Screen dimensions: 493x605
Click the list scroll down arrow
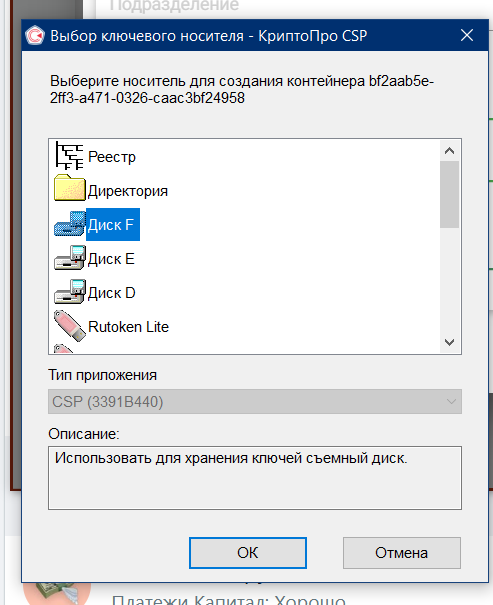coord(449,342)
